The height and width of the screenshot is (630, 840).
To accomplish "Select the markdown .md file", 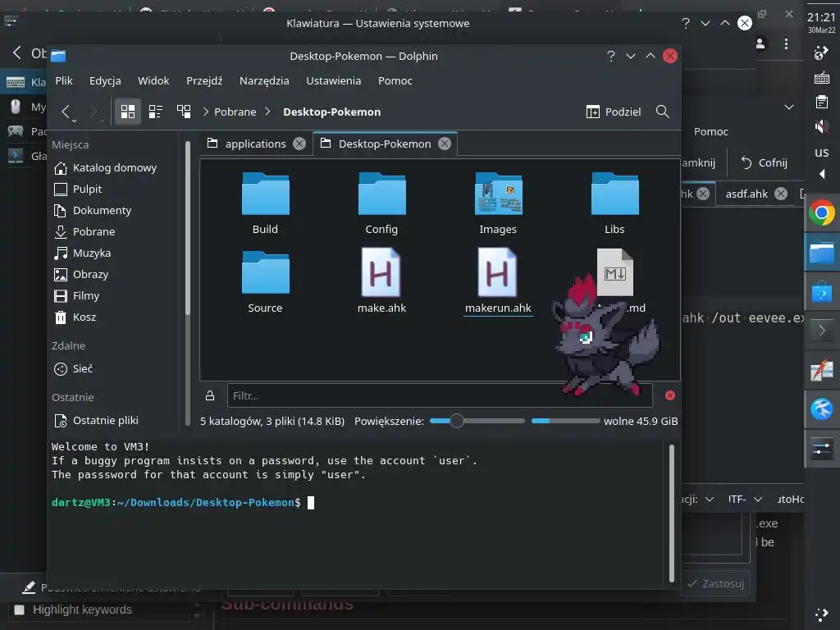I will (615, 273).
